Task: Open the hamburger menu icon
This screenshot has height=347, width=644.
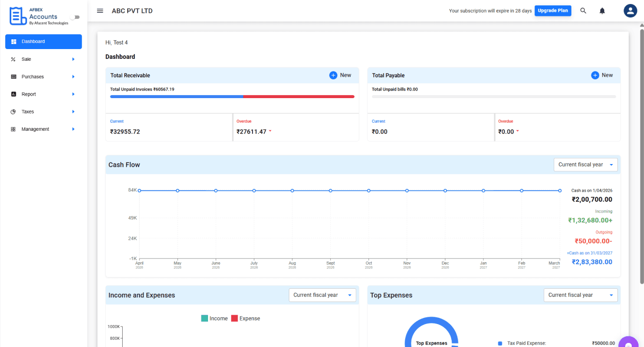Action: click(x=100, y=11)
